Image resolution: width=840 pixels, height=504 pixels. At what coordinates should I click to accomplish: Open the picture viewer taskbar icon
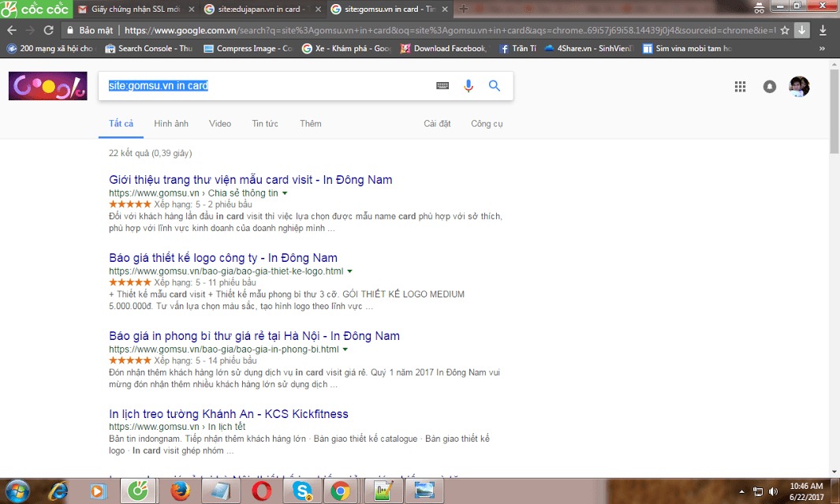click(424, 491)
